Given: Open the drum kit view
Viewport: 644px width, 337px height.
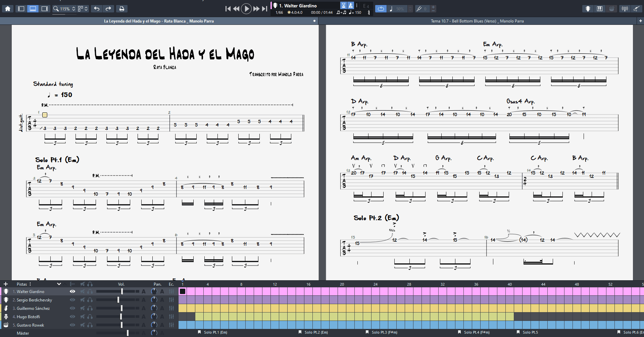Looking at the screenshot, I should click(611, 9).
